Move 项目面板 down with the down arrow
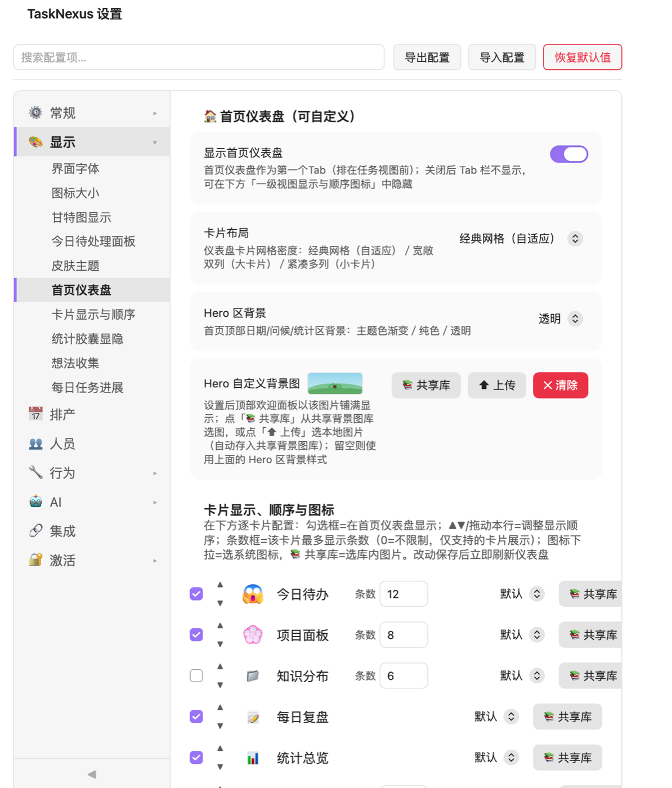Screen dimensions: 672x788 pos(220,644)
